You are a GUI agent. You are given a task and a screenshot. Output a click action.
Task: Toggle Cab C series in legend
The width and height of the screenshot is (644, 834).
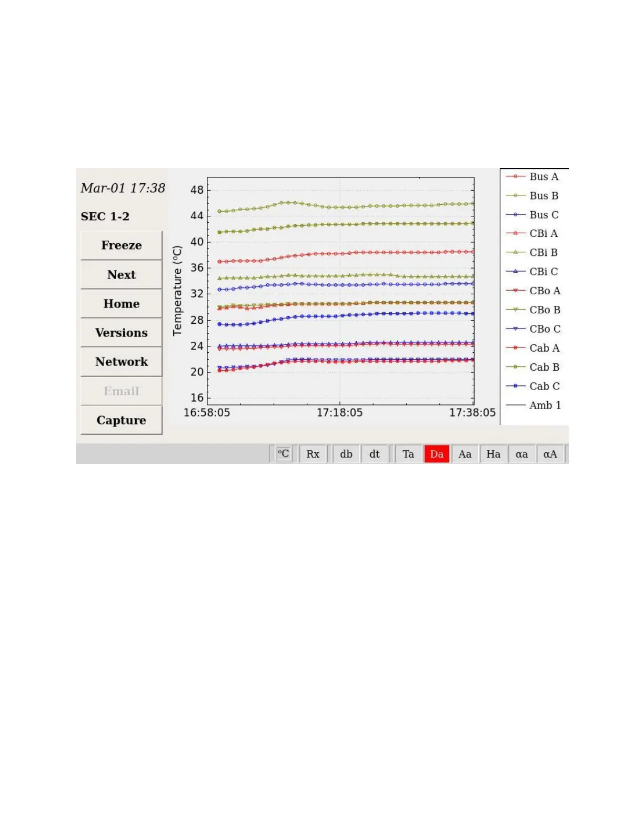tap(532, 386)
